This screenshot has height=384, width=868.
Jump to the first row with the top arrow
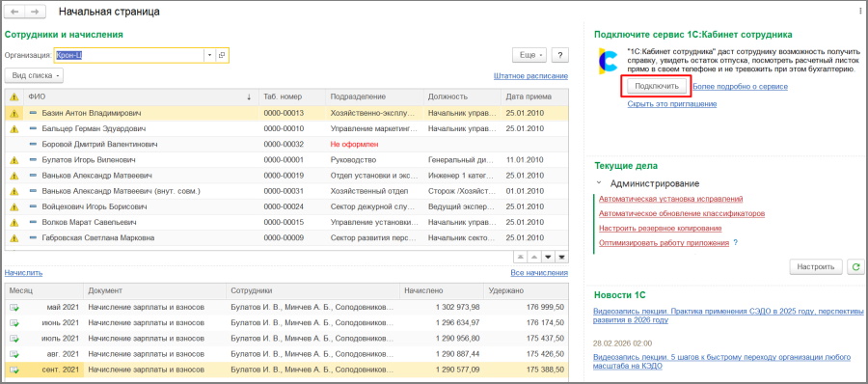(521, 257)
